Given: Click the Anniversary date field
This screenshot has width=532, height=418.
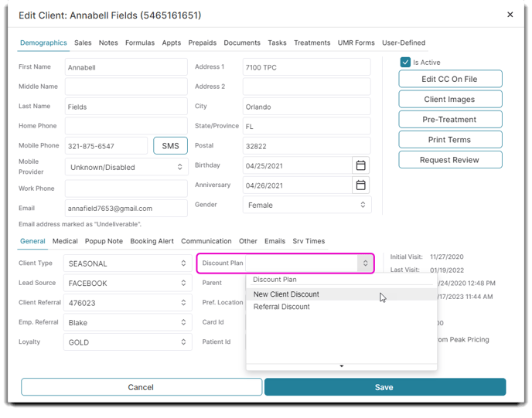Looking at the screenshot, I should [x=298, y=185].
